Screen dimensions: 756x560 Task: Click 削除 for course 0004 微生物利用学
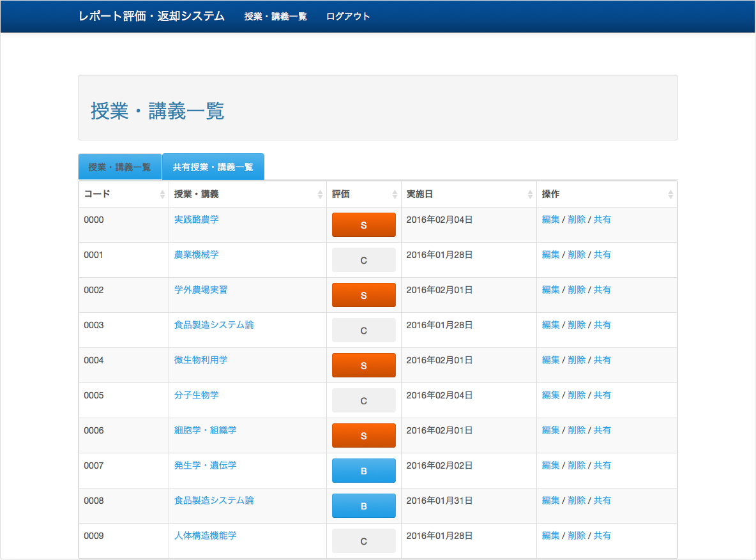tap(577, 360)
